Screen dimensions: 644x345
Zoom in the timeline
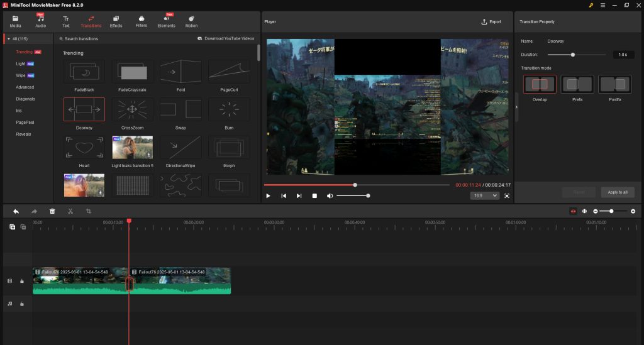tap(633, 211)
